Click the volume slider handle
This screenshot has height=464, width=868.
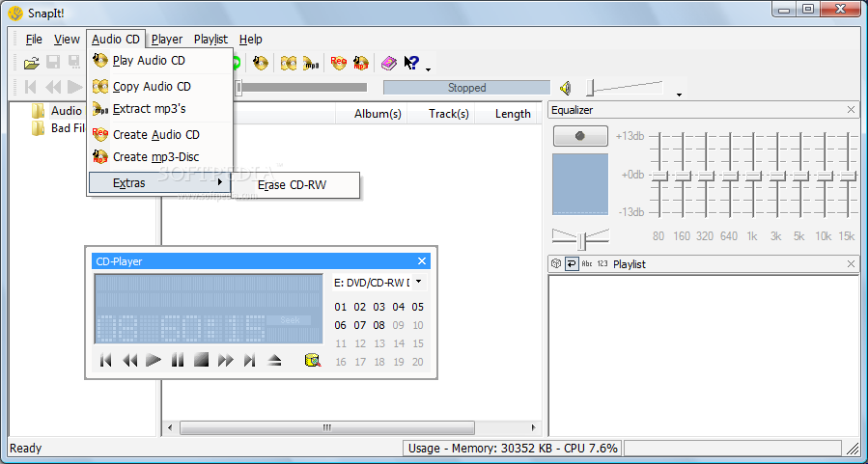pyautogui.click(x=591, y=88)
